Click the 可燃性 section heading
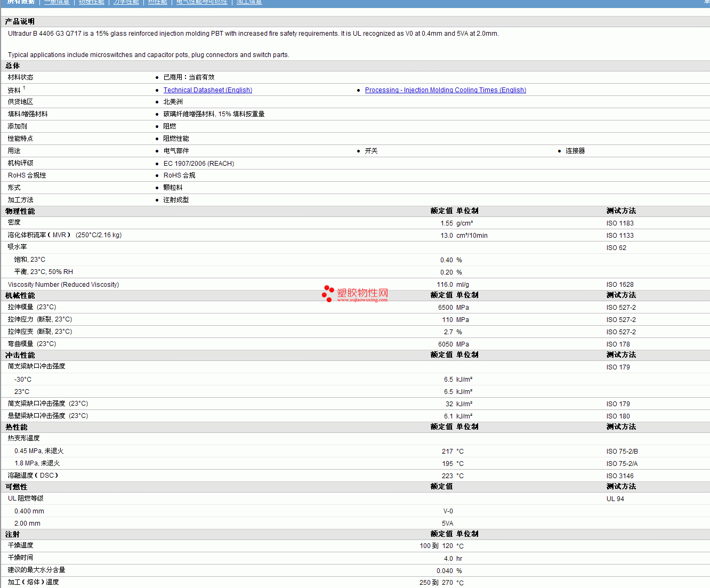This screenshot has width=710, height=588. pyautogui.click(x=17, y=487)
